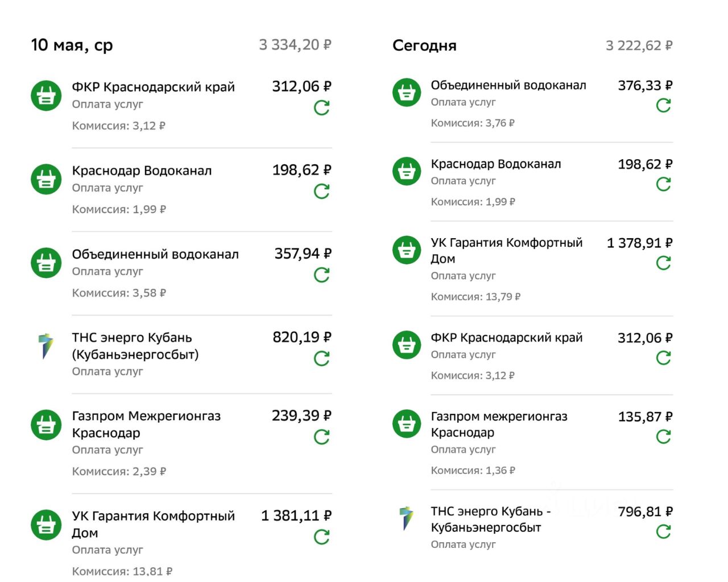Click repeat icon for 357,94 ₽ payment

click(x=322, y=275)
